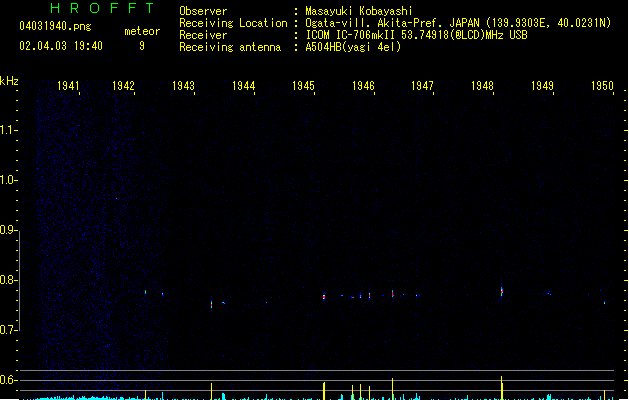Click the 1.0 kHz frequency tick label
629x400 pixels.
pos(8,180)
